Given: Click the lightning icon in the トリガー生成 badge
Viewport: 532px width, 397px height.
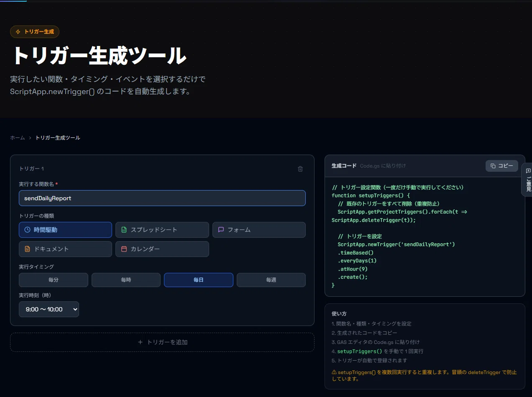Looking at the screenshot, I should pos(18,32).
